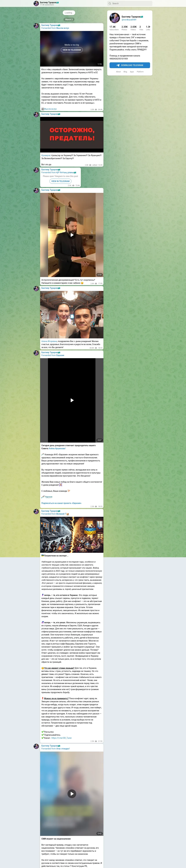Click author avatar beside the Атас отандас post
Screen dimensions: 186x868
point(36,746)
